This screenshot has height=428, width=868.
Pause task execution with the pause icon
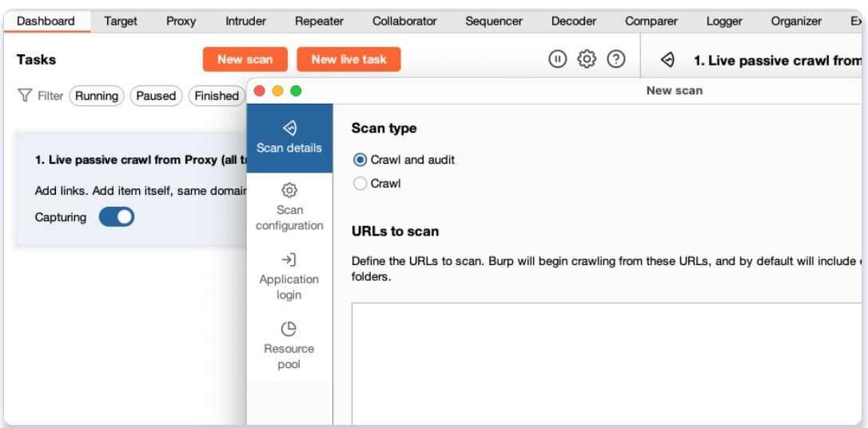tap(557, 58)
